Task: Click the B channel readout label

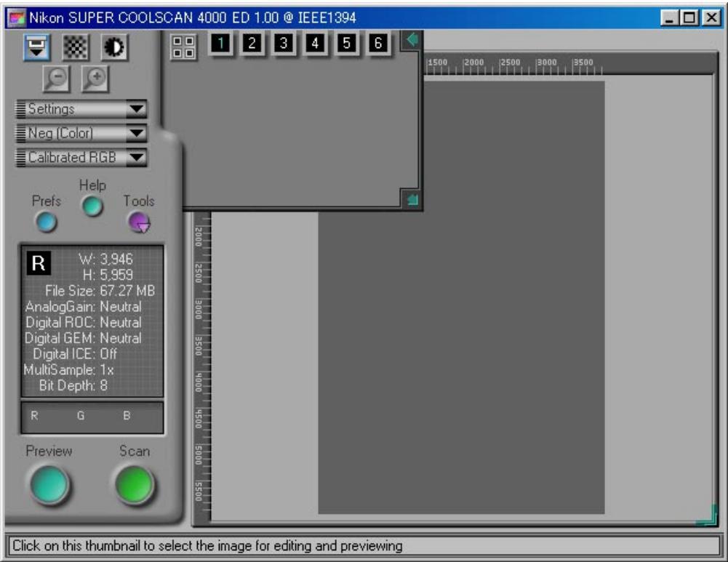Action: [127, 416]
